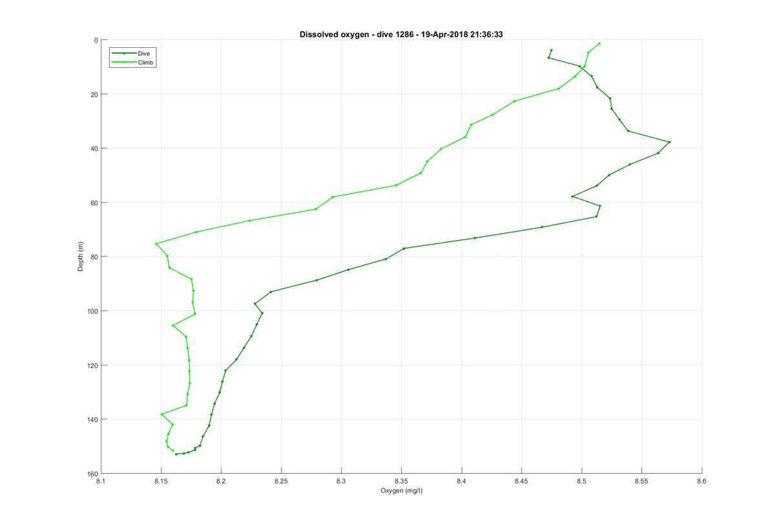The width and height of the screenshot is (775, 532).
Task: Click x-axis tick label 8.1
Action: [100, 481]
